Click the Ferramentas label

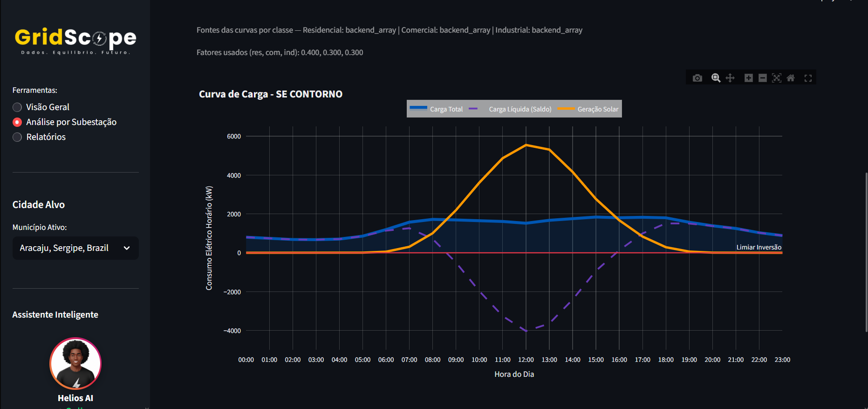(35, 90)
